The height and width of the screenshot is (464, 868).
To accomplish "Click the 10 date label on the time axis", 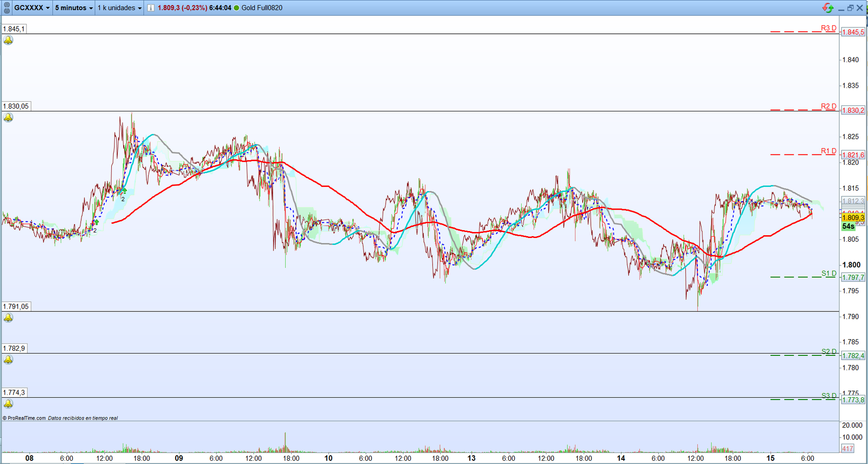I will (328, 458).
